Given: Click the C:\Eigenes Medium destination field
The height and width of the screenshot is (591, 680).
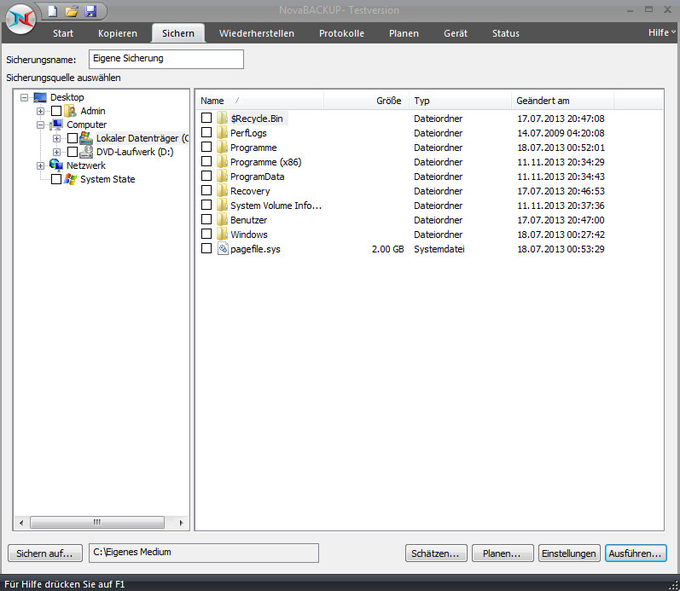Looking at the screenshot, I should (204, 552).
